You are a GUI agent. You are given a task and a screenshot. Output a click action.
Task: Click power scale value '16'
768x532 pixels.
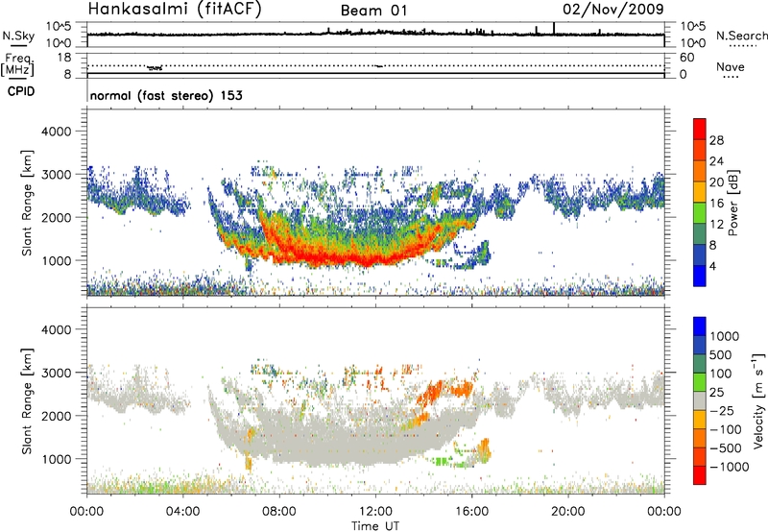716,204
